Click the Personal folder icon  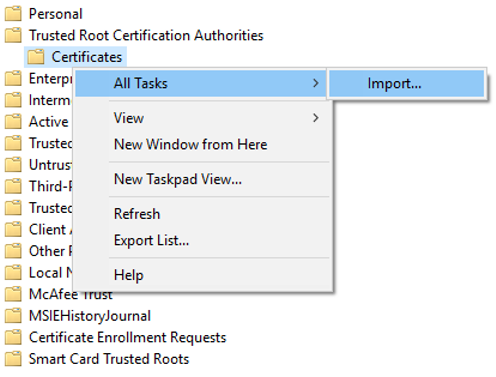(13, 14)
